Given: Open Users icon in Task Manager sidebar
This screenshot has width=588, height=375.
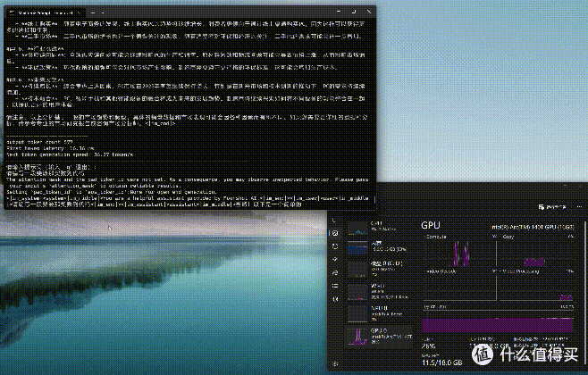Looking at the screenshot, I should pyautogui.click(x=335, y=272).
